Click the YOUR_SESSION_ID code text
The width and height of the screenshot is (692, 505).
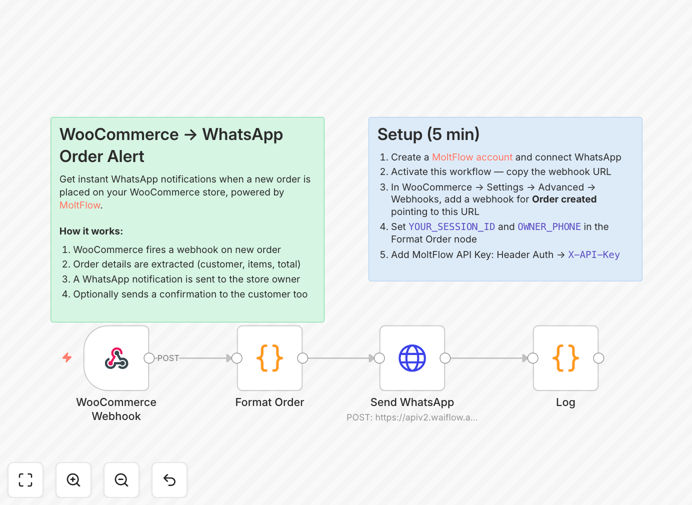pos(452,227)
